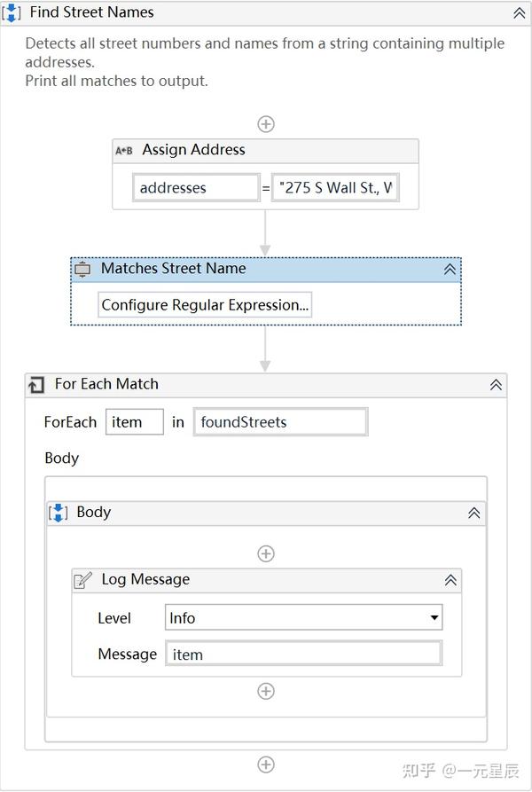Click the foundStreets collection field
This screenshot has height=792, width=532.
[280, 422]
